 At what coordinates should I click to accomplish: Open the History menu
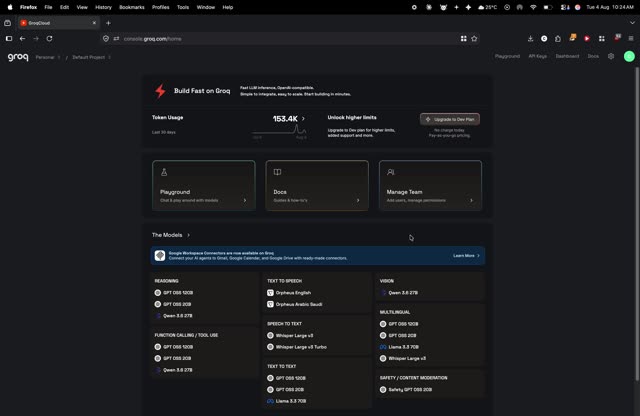103,7
